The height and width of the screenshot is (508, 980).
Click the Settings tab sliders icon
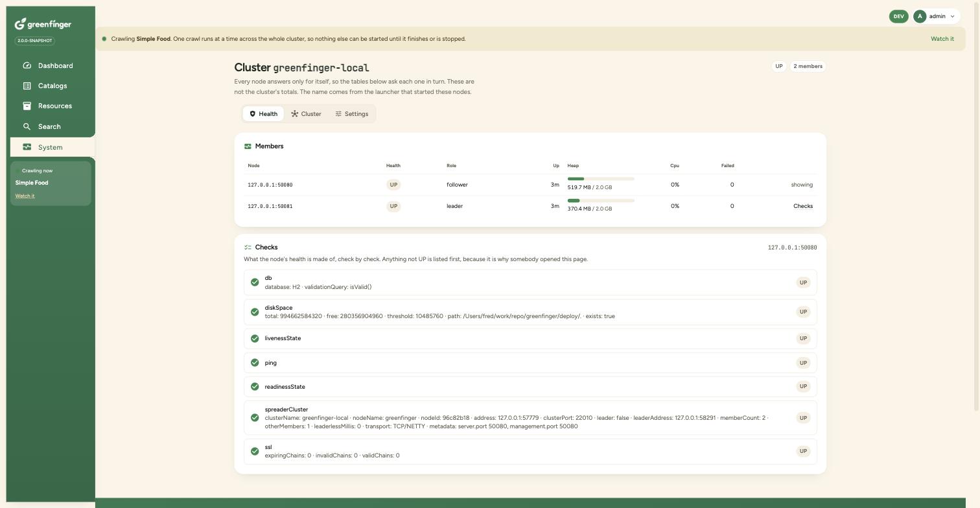338,114
